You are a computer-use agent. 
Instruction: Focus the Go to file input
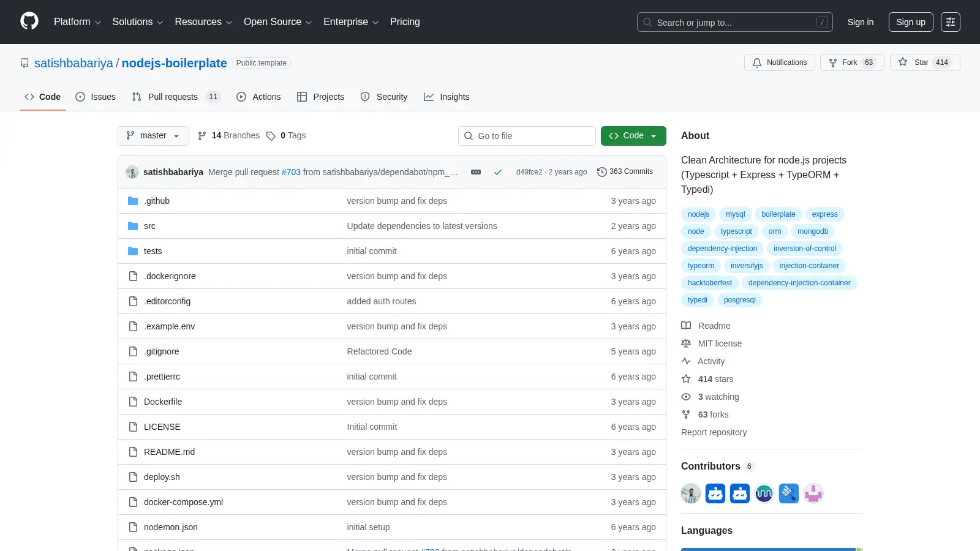[527, 136]
